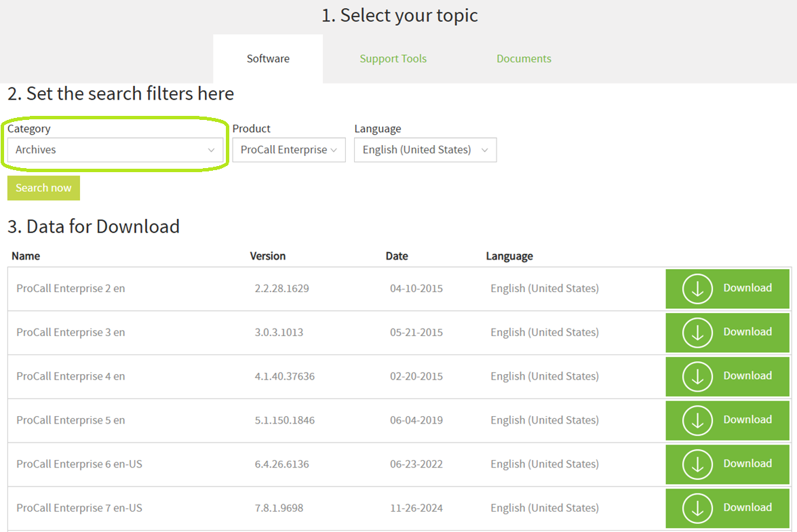Open the Product dropdown showing ProCall Enterprise
This screenshot has height=532, width=797.
(289, 150)
